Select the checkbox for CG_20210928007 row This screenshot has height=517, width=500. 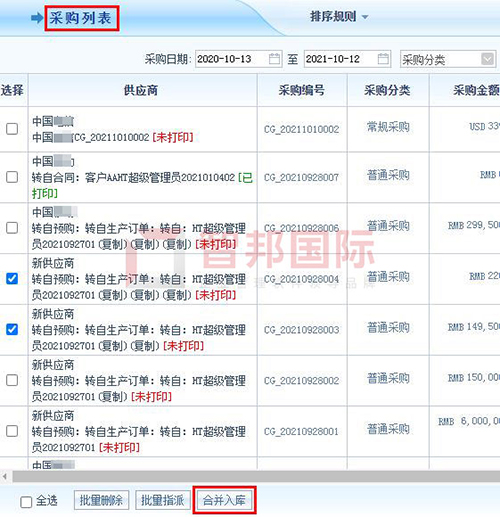pos(12,177)
